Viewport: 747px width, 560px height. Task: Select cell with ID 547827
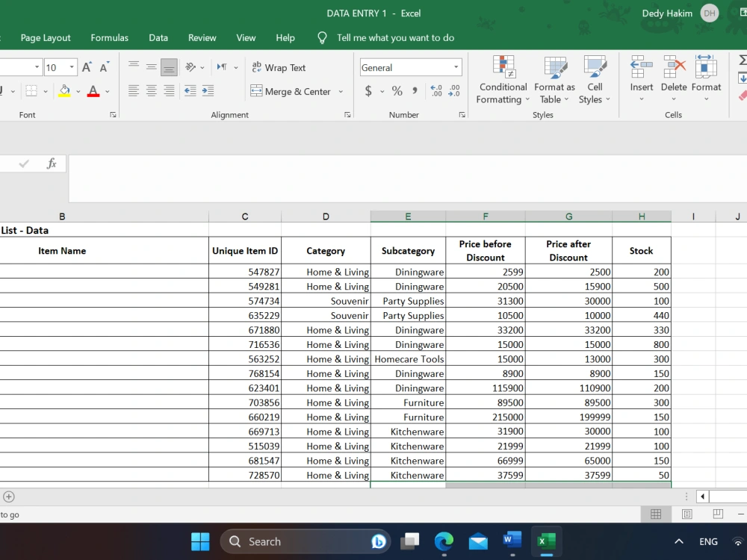click(245, 272)
